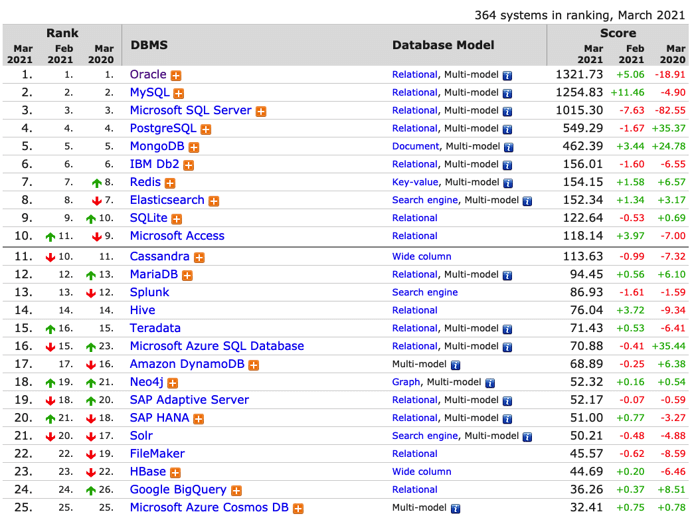The image size is (692, 516).
Task: Click the info icon in Elasticsearch row
Action: [x=527, y=201]
